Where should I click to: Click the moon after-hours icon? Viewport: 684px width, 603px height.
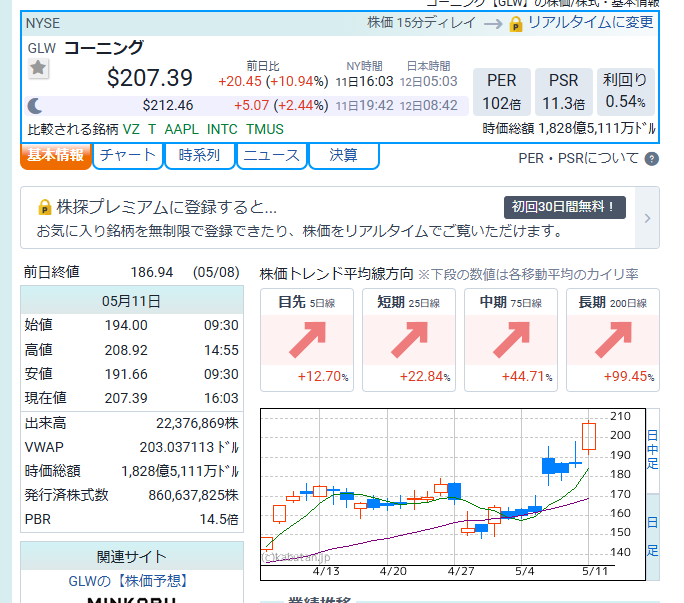point(35,106)
